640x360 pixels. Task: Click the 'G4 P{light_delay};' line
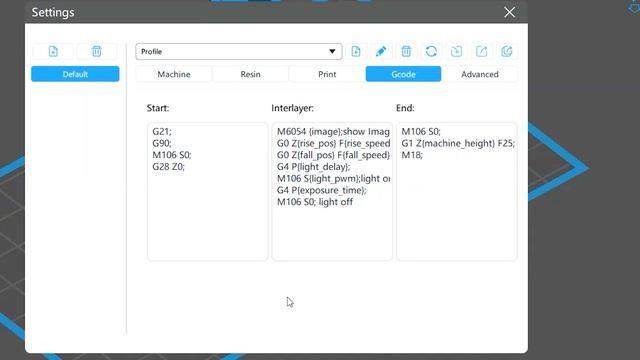point(313,167)
